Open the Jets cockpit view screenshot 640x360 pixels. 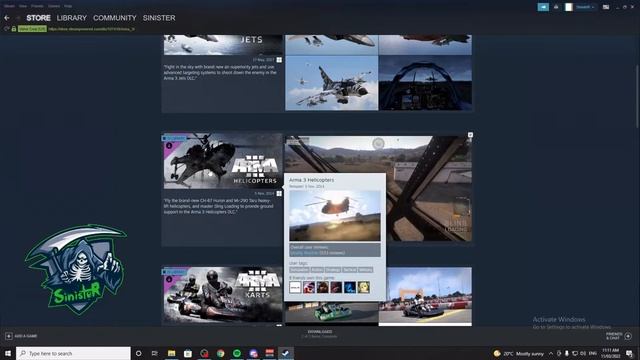point(425,83)
